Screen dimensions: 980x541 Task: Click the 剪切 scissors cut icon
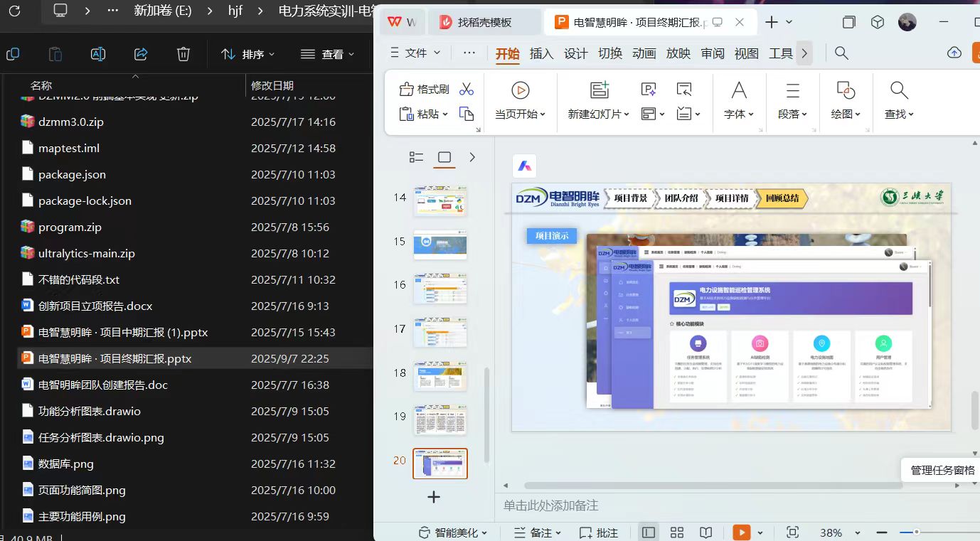pos(466,89)
